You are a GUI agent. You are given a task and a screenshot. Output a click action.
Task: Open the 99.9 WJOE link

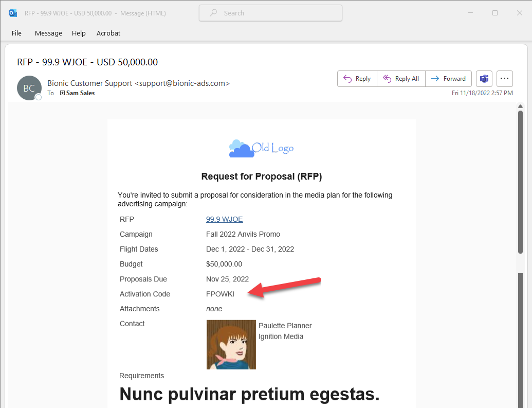(224, 219)
